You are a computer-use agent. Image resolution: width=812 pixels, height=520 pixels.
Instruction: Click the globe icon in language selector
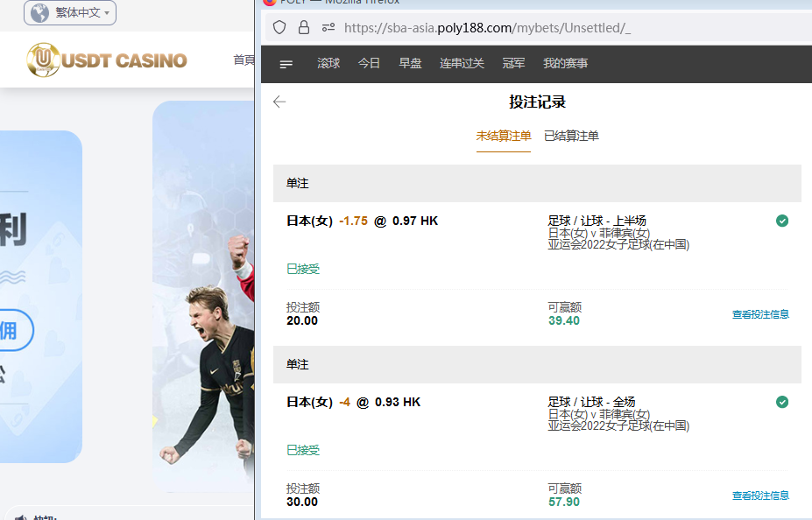(x=40, y=13)
